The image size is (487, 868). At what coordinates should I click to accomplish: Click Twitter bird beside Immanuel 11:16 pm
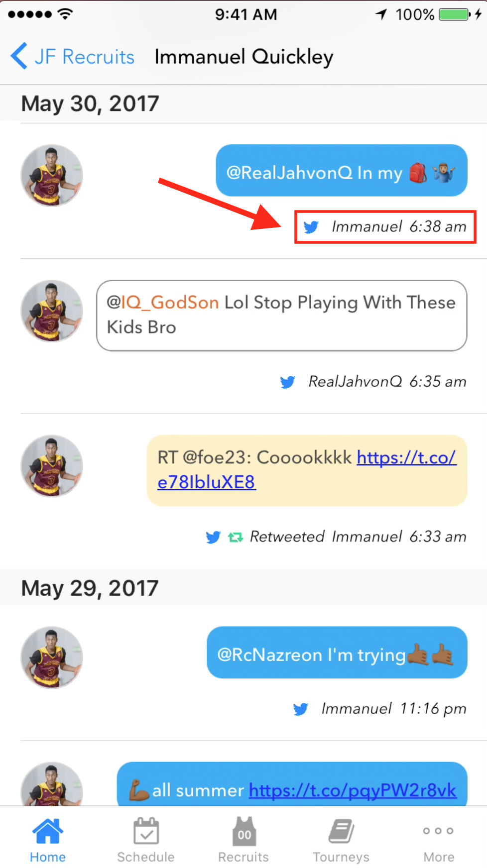pos(300,709)
